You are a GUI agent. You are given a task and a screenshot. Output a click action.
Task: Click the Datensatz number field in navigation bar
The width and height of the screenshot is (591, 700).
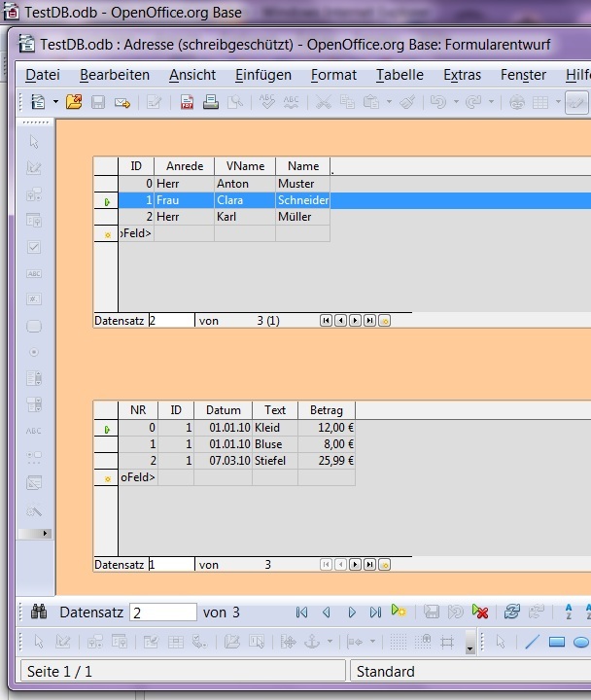point(163,612)
